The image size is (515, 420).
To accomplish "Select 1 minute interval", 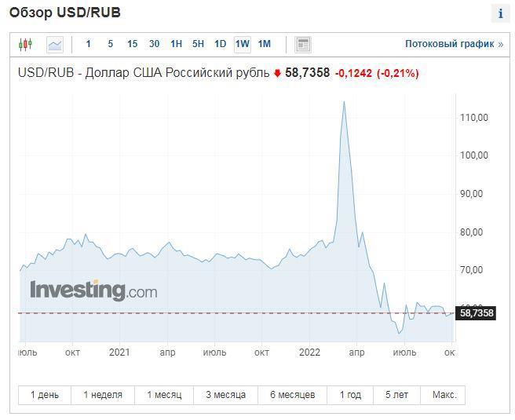I will pos(89,44).
